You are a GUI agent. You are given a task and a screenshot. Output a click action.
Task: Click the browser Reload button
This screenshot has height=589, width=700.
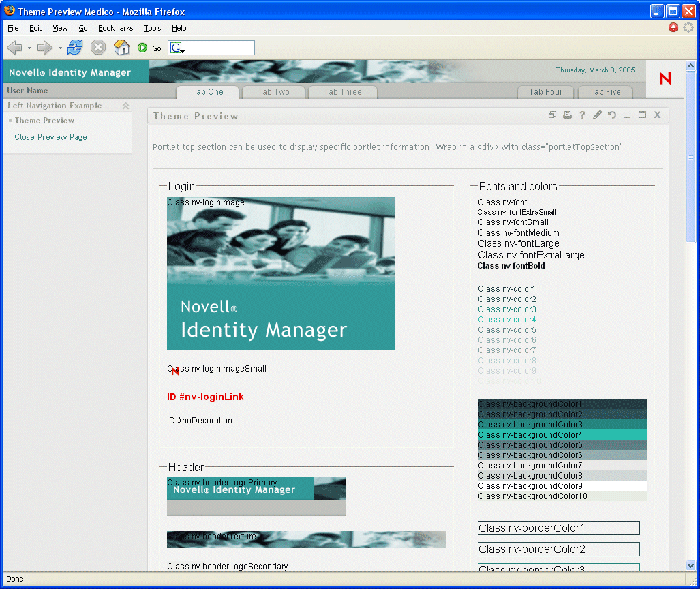(75, 48)
